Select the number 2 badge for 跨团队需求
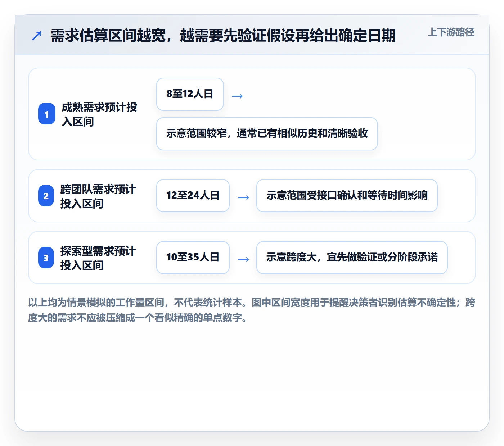Image resolution: width=504 pixels, height=446 pixels. [x=46, y=196]
